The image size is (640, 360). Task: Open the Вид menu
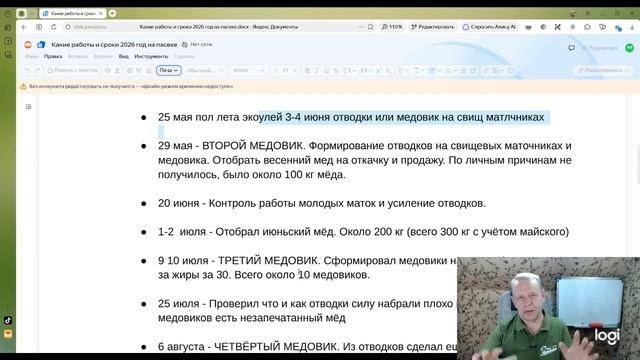pos(124,56)
